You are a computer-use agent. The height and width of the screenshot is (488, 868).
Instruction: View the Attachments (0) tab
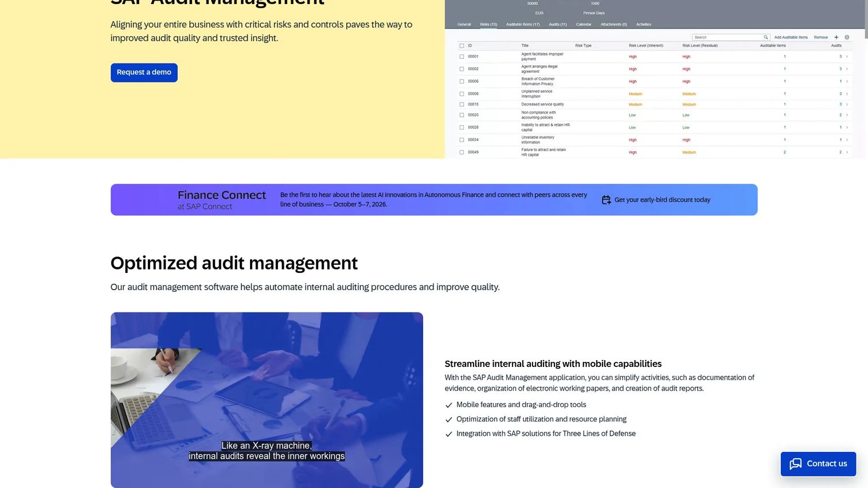coord(614,25)
